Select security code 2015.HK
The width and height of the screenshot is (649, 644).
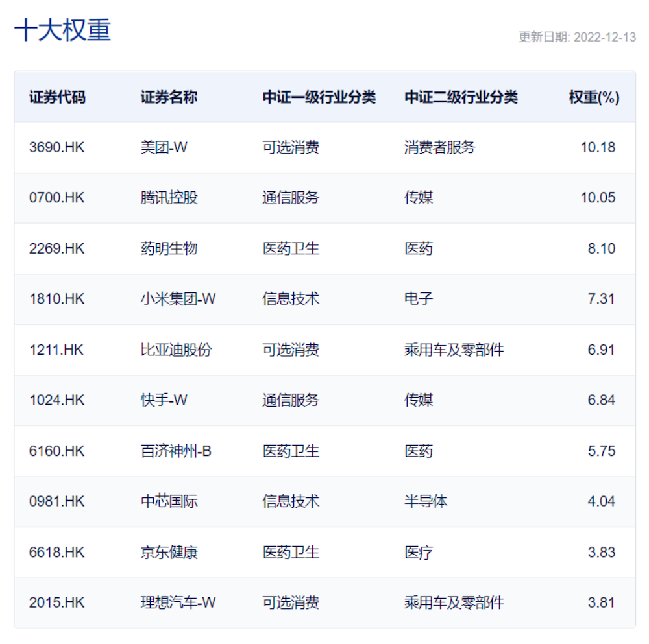[56, 602]
